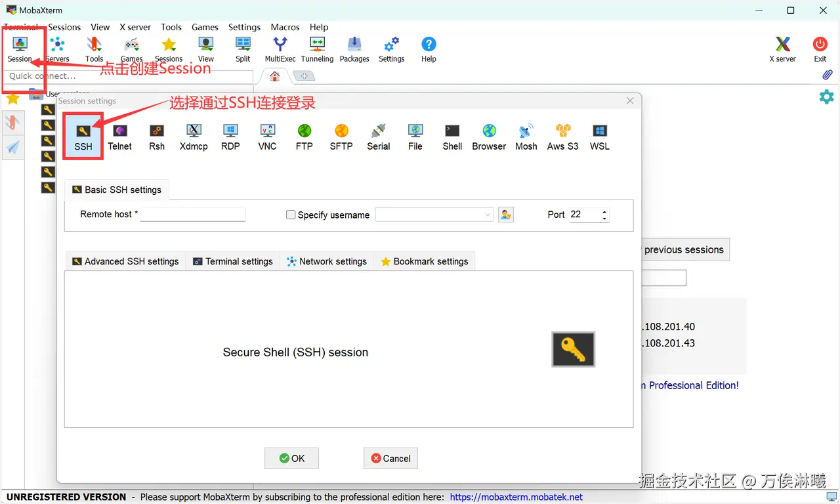
Task: Open the username dropdown list
Action: [488, 215]
